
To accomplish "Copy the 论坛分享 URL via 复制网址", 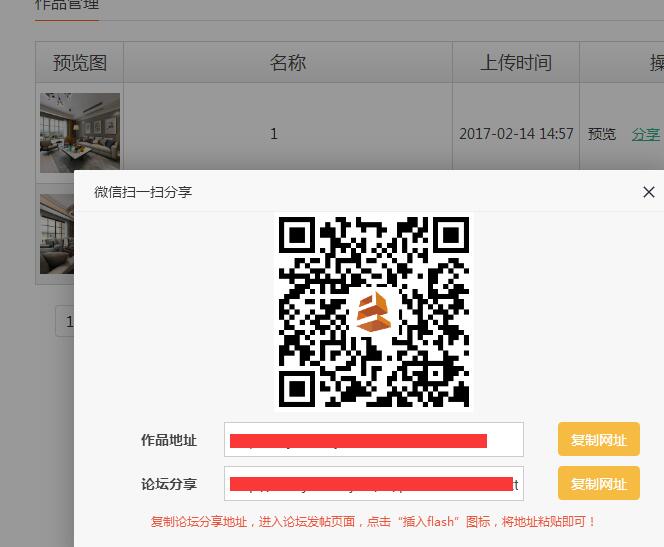I will (x=598, y=483).
